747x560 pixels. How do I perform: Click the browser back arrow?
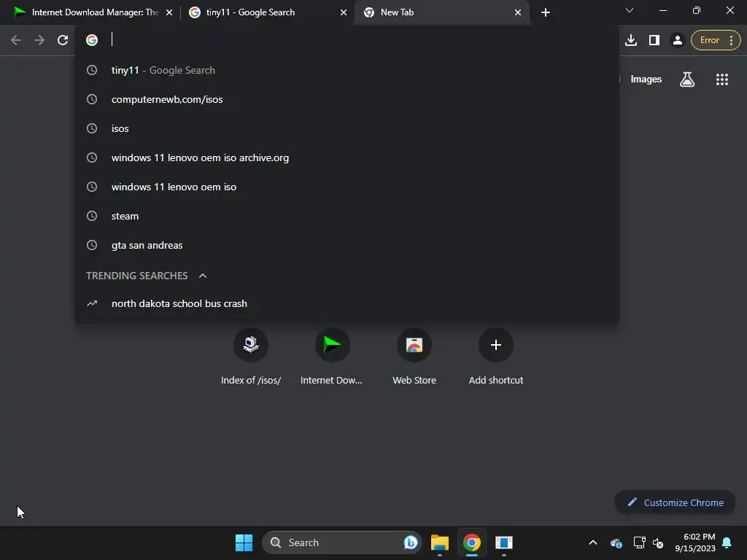[16, 40]
